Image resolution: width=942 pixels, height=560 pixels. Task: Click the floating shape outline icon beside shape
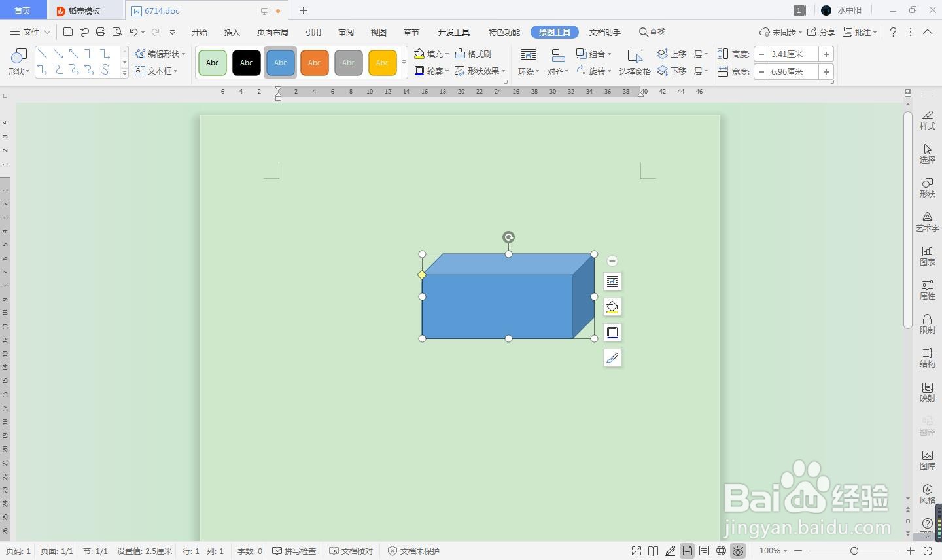click(x=612, y=332)
